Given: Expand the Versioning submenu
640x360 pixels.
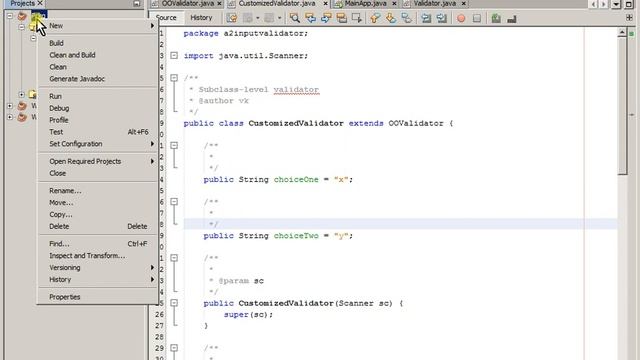Looking at the screenshot, I should (x=98, y=267).
